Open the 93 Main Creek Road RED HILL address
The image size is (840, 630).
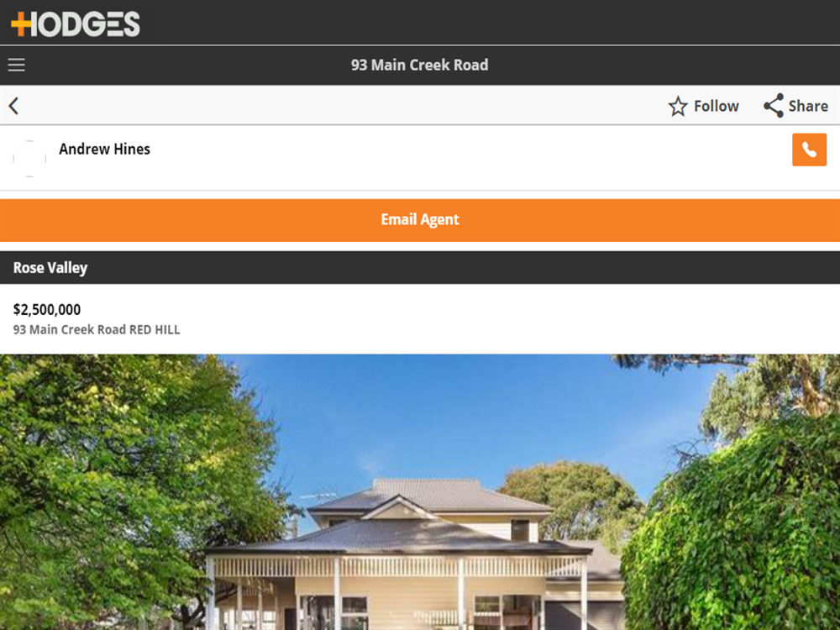[x=97, y=329]
